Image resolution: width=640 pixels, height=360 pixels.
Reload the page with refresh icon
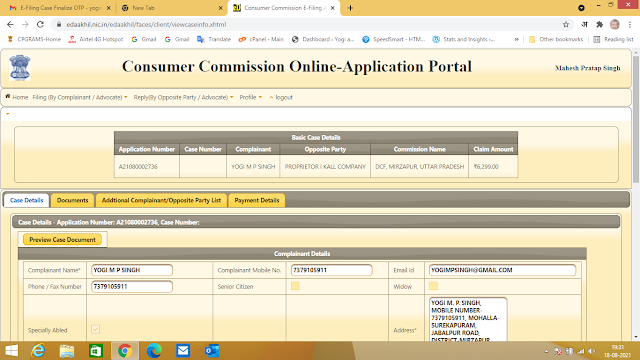coord(40,24)
